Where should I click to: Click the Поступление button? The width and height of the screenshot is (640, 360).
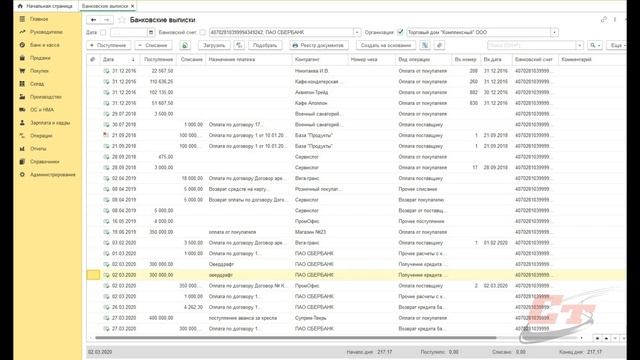pos(109,45)
